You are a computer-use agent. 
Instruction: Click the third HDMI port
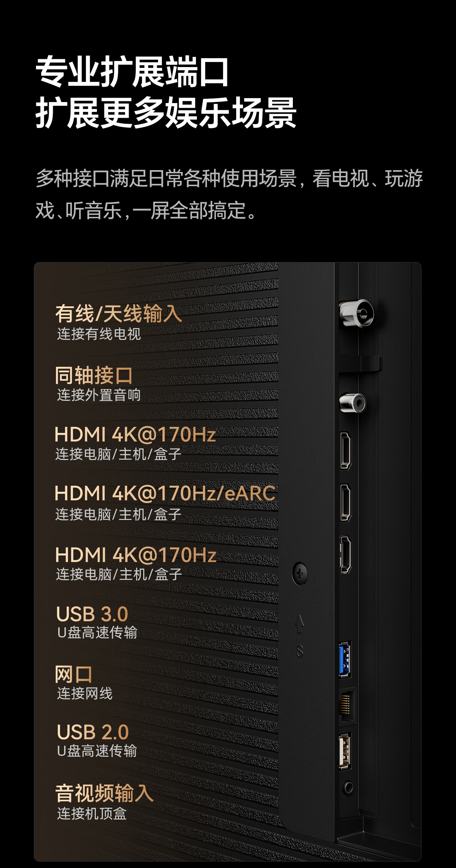346,555
